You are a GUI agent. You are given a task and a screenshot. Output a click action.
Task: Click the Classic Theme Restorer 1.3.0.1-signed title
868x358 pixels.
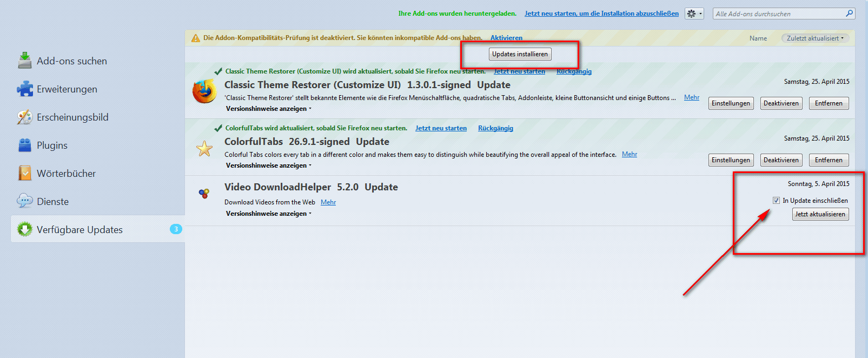tap(367, 85)
